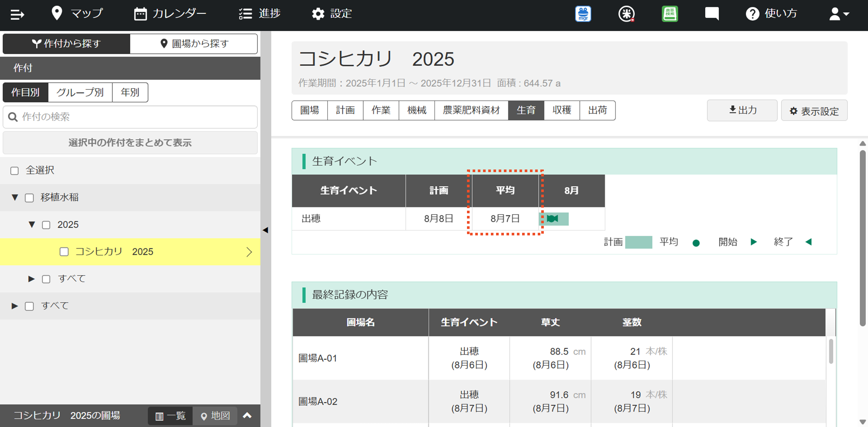Check the 全選択 checkbox
This screenshot has width=868, height=427.
(x=15, y=171)
